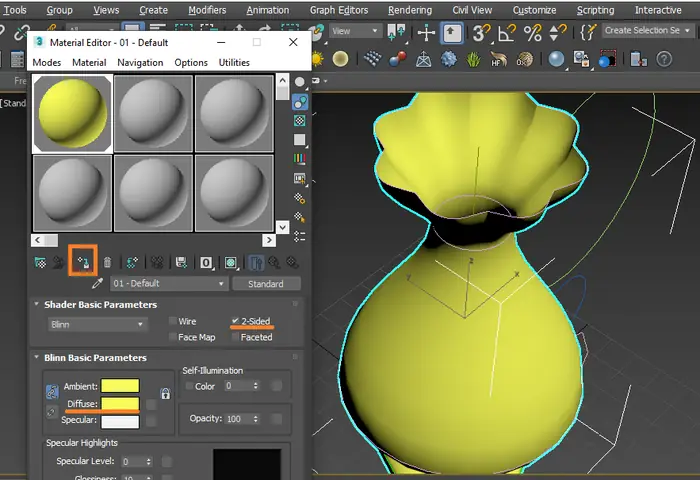Click the Go to Parent icon
Image resolution: width=700 pixels, height=480 pixels.
(x=274, y=263)
